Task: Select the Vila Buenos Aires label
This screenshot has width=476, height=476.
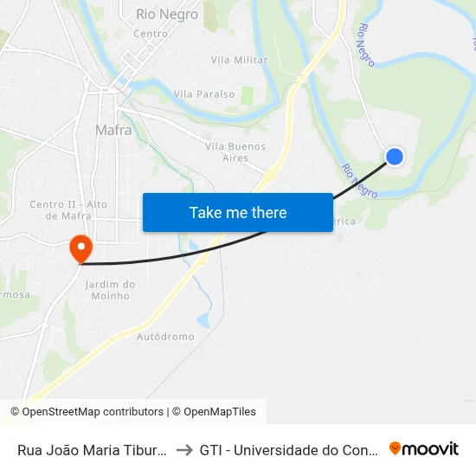Action: tap(235, 152)
